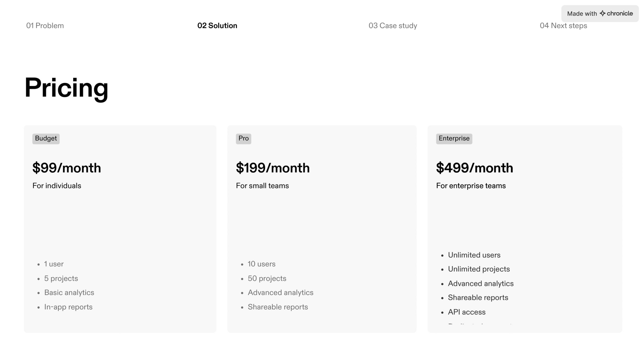Screen dimensions: 644x362
Task: Select the Pro plan tag
Action: 243,138
